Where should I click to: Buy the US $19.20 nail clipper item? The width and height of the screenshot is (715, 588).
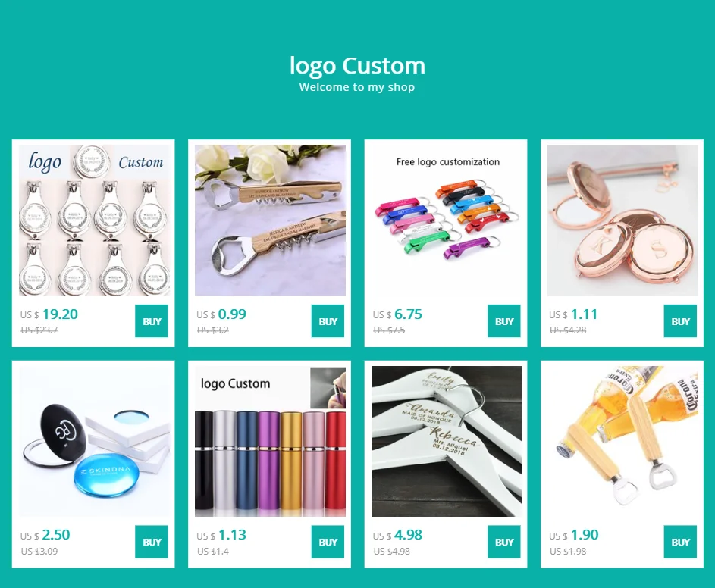[x=152, y=321]
